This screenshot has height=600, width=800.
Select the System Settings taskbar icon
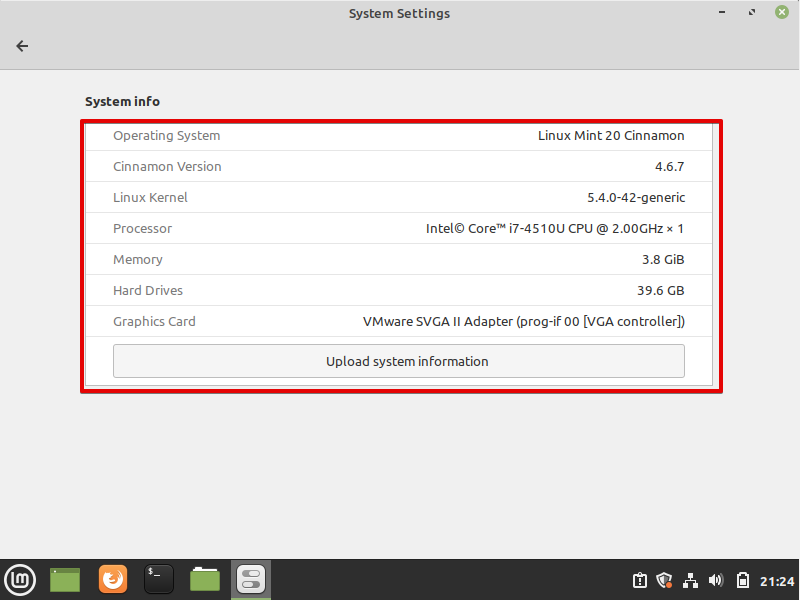251,580
